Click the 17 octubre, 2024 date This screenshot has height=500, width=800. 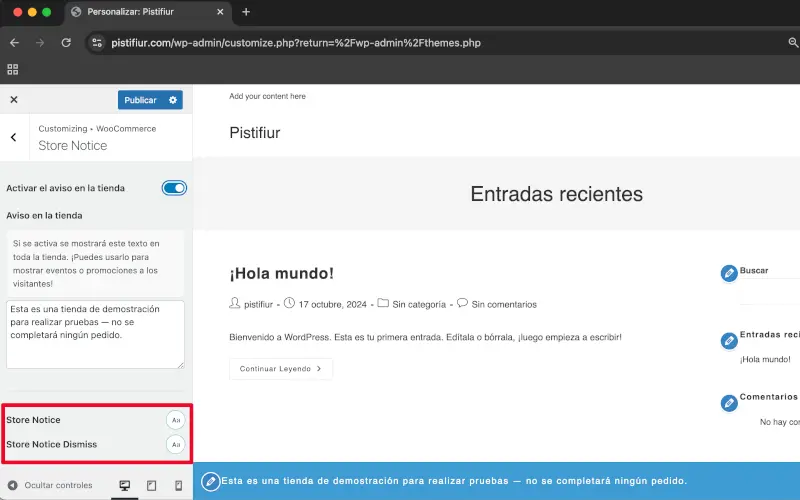[x=333, y=305]
